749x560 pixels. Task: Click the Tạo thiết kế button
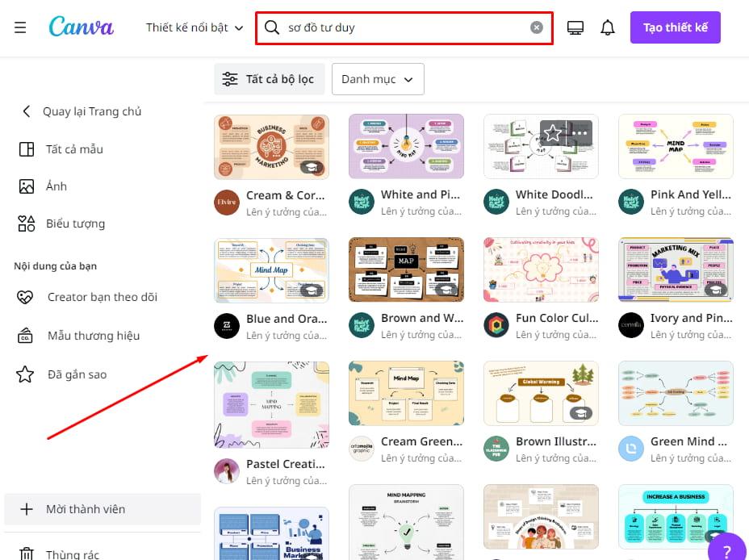pos(675,27)
